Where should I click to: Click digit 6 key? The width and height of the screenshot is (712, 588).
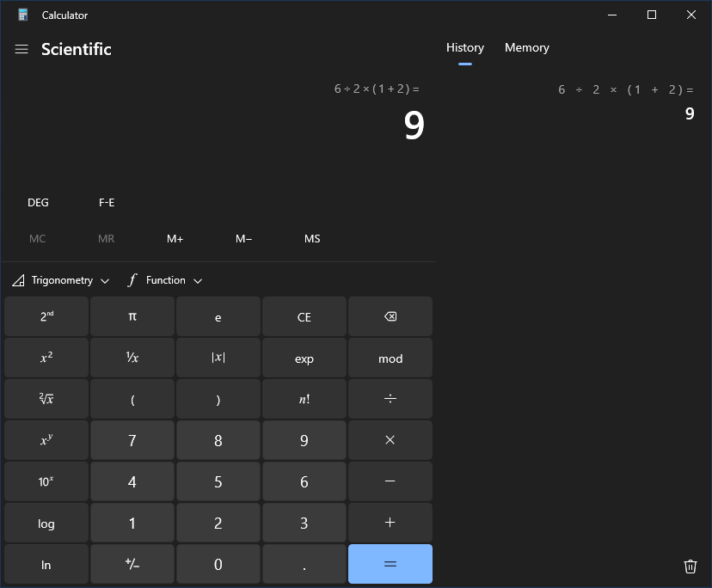pyautogui.click(x=304, y=481)
